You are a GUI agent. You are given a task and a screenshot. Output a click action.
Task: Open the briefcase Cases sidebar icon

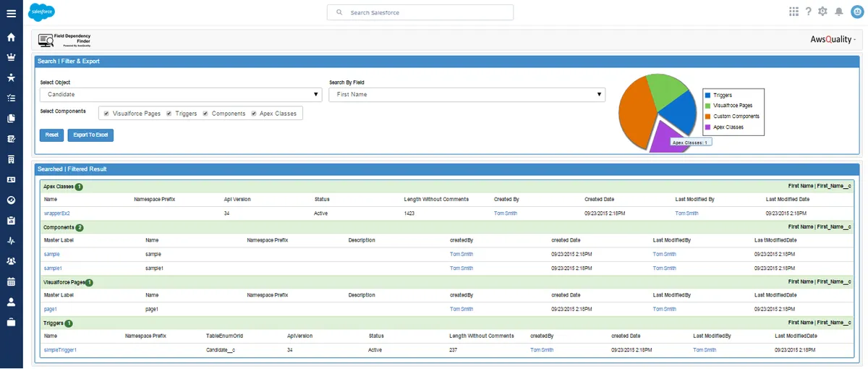pos(11,323)
